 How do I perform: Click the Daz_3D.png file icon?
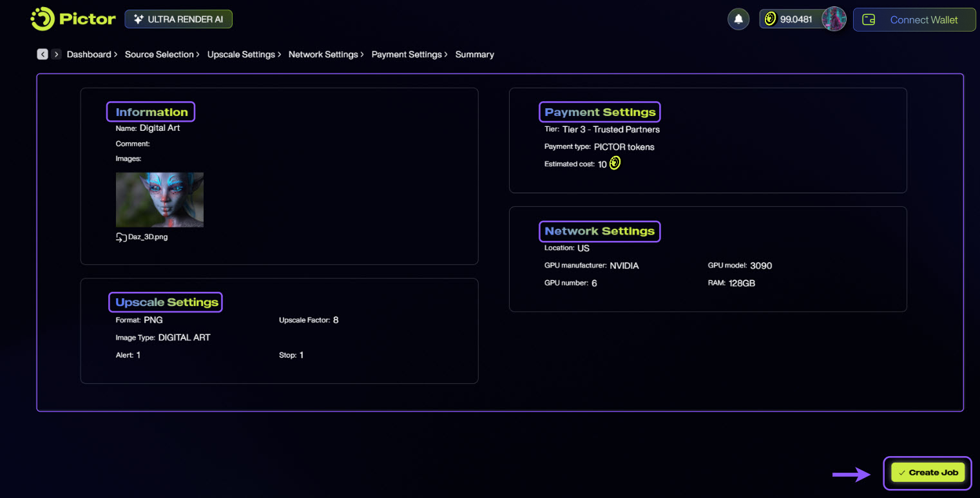pos(121,237)
